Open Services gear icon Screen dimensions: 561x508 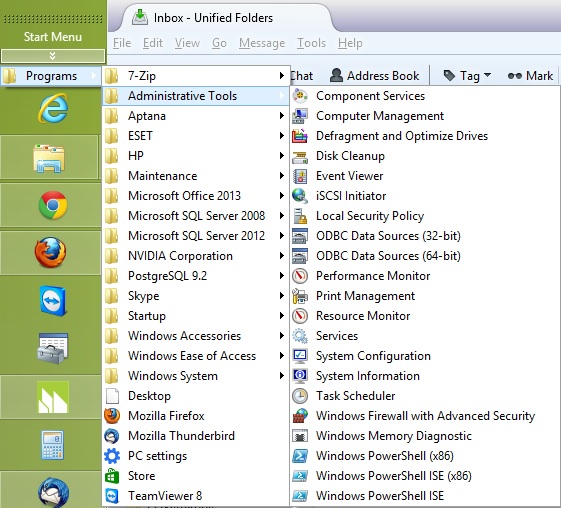click(300, 336)
